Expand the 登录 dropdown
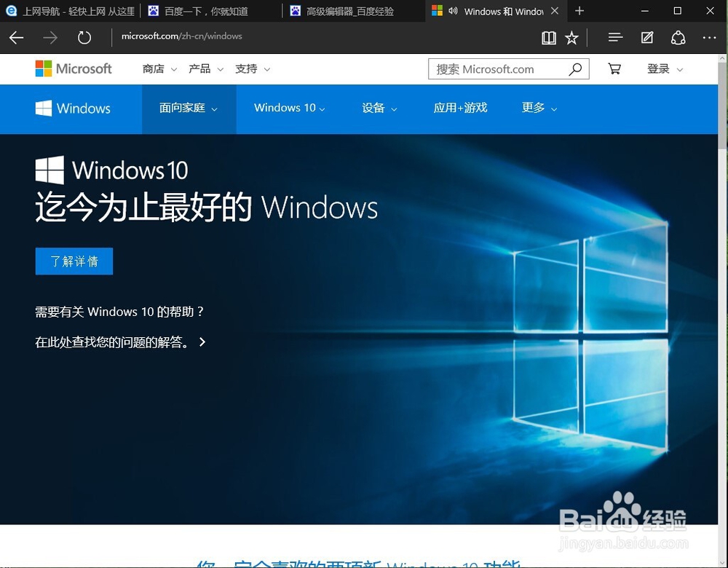Image resolution: width=728 pixels, height=568 pixels. tap(665, 68)
